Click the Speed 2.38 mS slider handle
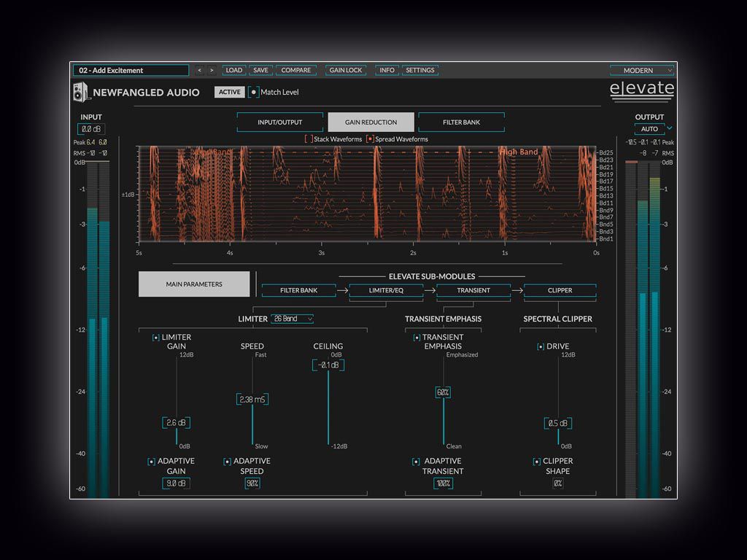747x560 pixels. (x=252, y=399)
